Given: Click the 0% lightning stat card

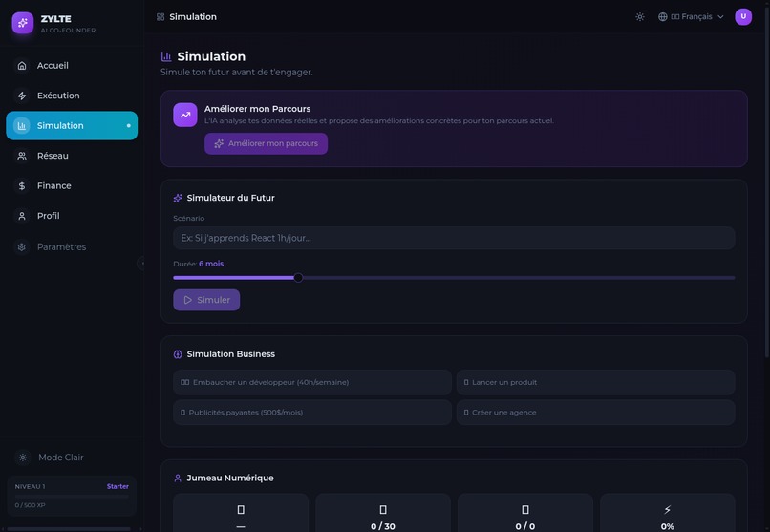Looking at the screenshot, I should 668,513.
